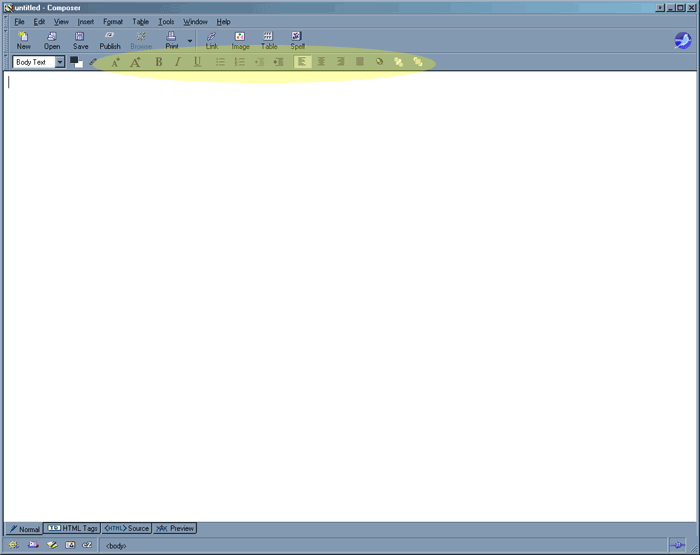Open the Format menu
This screenshot has width=700, height=555.
(x=113, y=21)
